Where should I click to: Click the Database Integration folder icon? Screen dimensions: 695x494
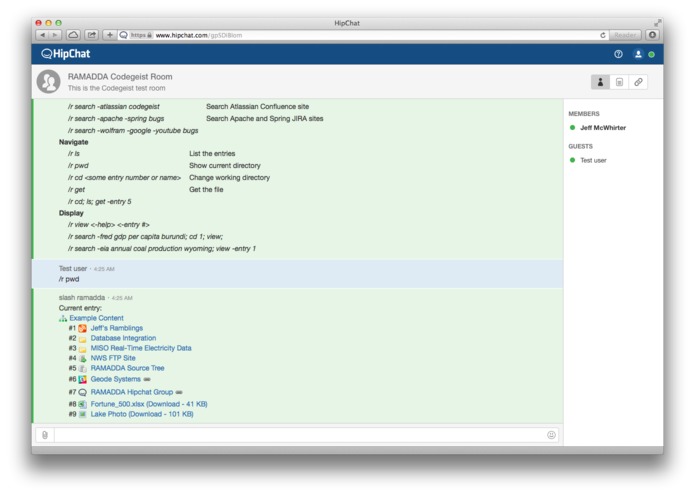(82, 338)
